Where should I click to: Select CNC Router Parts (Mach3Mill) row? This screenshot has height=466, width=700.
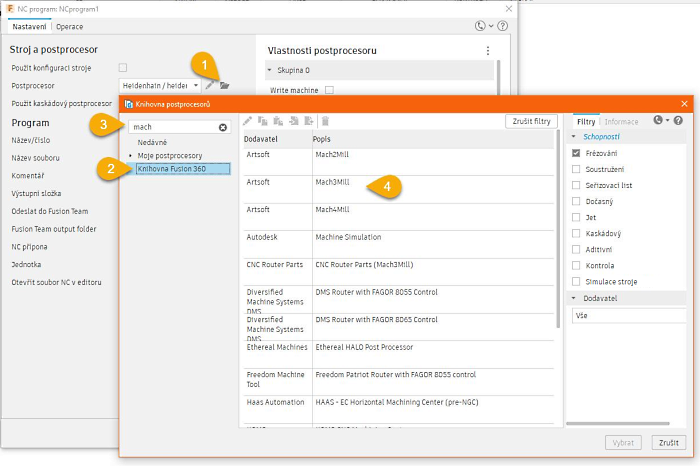398,272
